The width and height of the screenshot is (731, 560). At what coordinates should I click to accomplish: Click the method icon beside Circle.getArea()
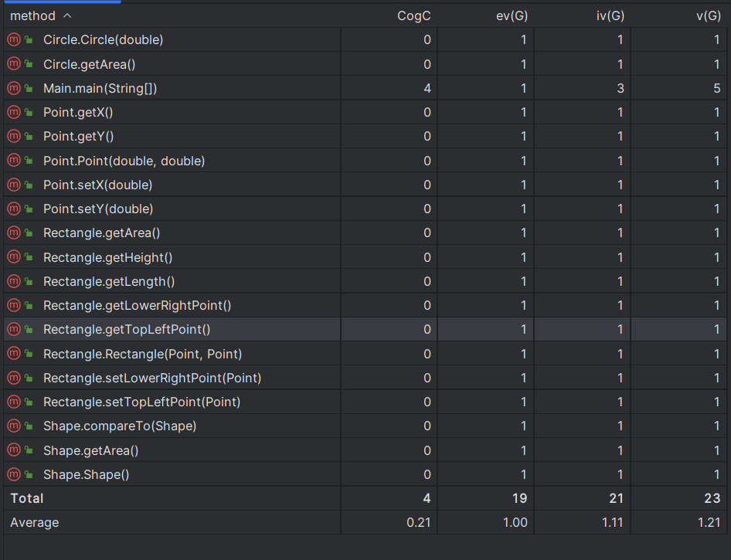point(13,64)
